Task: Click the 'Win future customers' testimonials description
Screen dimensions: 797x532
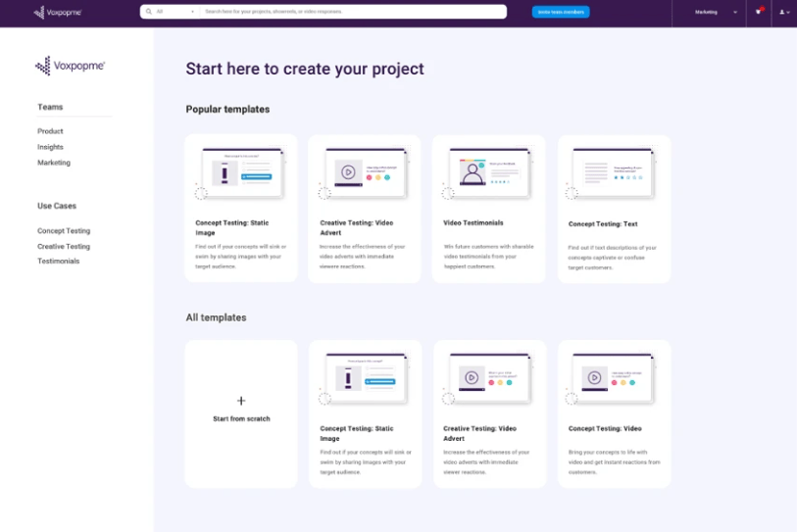Action: click(488, 257)
